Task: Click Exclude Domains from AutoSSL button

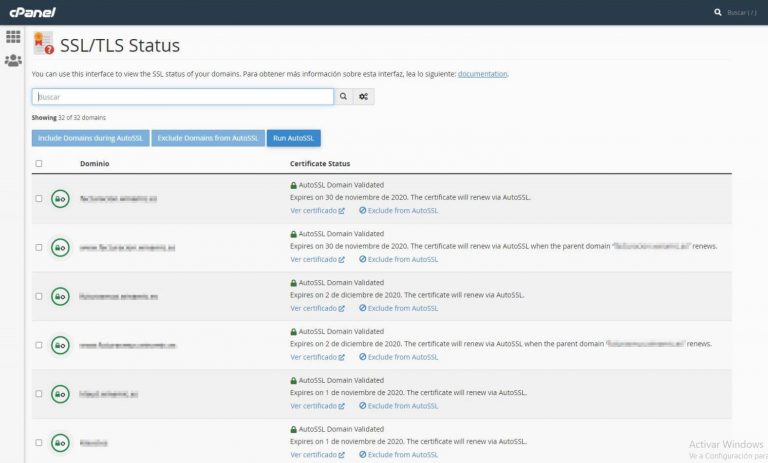Action: tap(208, 138)
